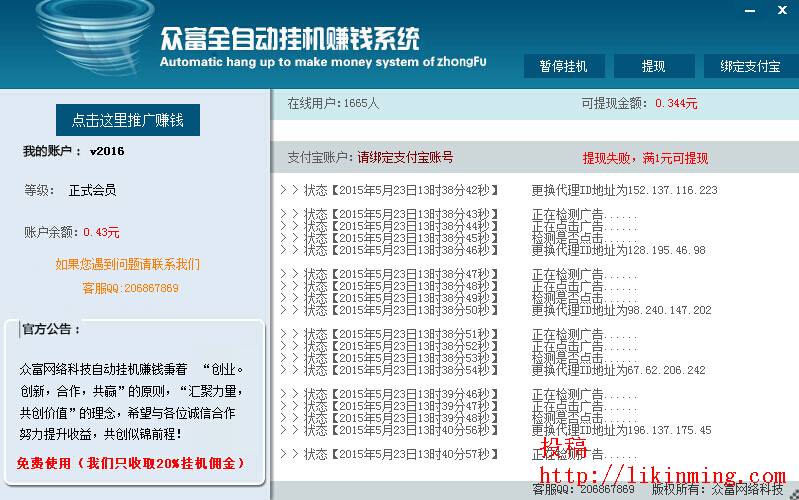
Task: Click the orange 客服QQ:206867869 text
Action: tap(130, 288)
